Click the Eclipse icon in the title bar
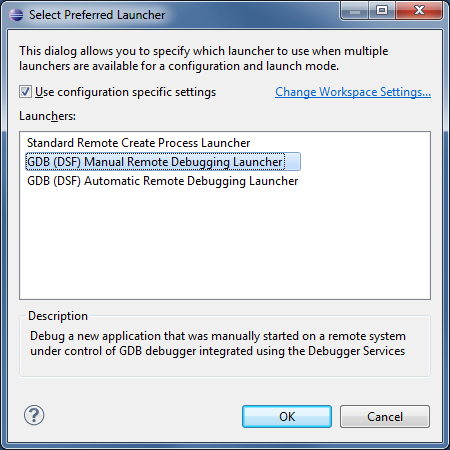This screenshot has height=450, width=450. click(x=16, y=15)
